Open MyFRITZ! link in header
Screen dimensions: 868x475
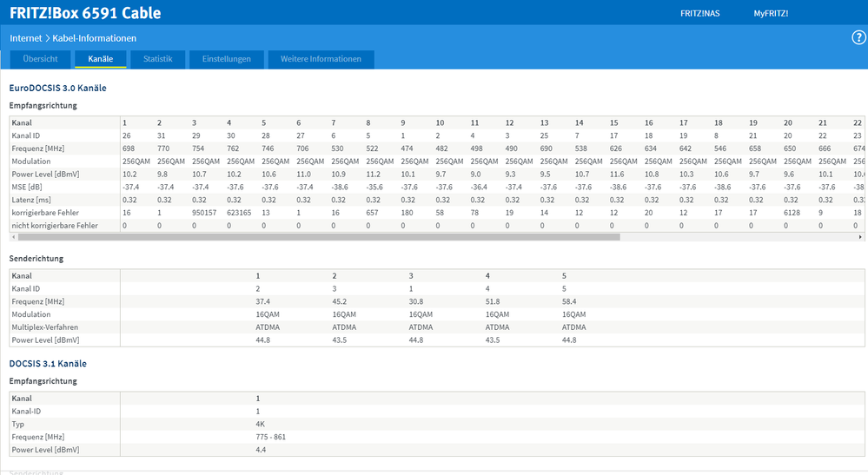771,13
